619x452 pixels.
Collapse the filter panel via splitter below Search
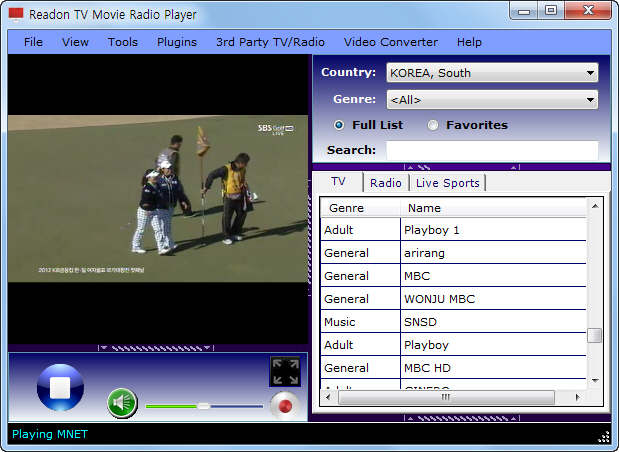(462, 167)
